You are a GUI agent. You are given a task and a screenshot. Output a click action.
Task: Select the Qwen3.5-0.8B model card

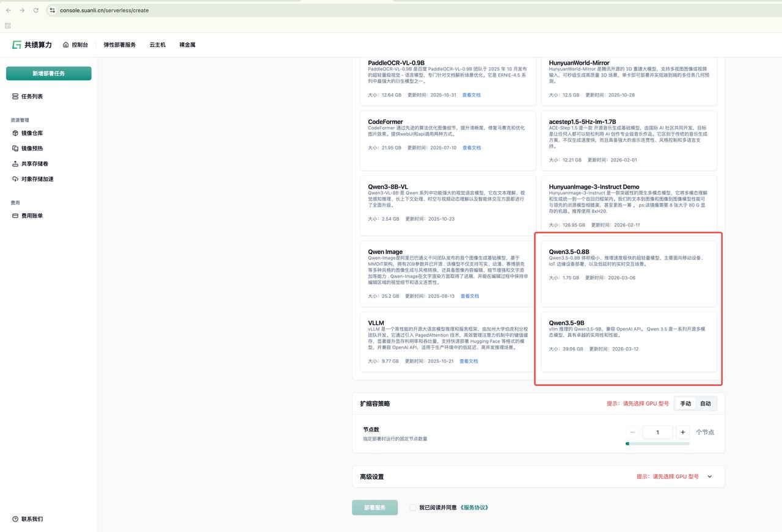pos(629,274)
